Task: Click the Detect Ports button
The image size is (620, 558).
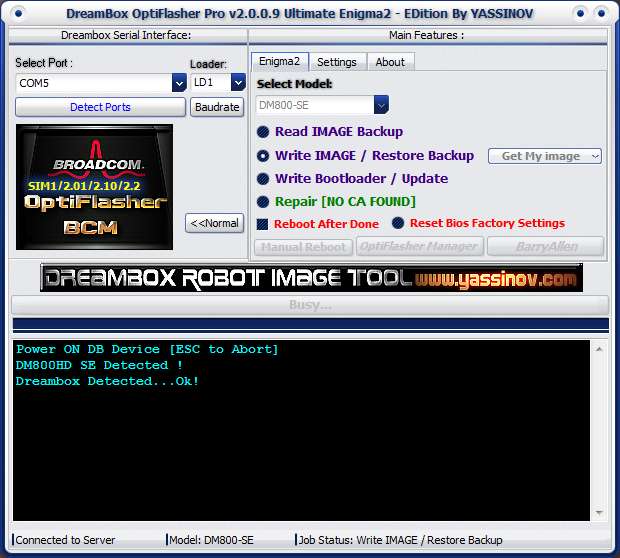Action: (100, 107)
